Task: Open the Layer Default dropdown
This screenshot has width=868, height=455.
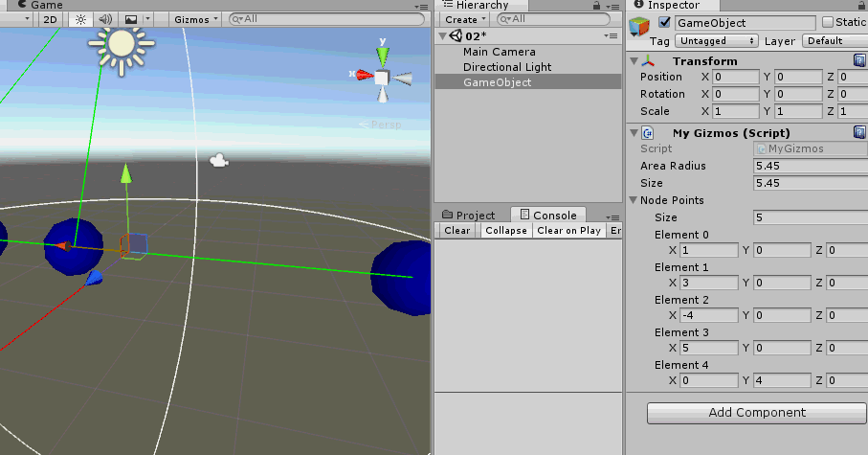Action: tap(835, 41)
